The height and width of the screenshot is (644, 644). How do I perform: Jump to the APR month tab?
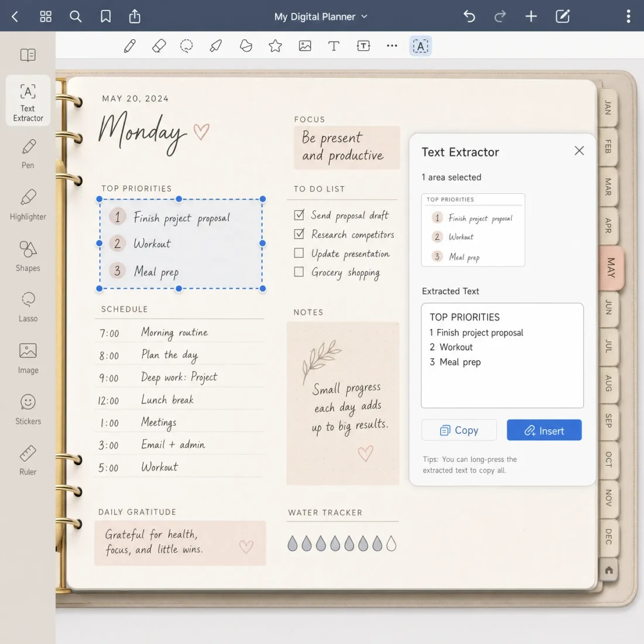[x=608, y=225]
